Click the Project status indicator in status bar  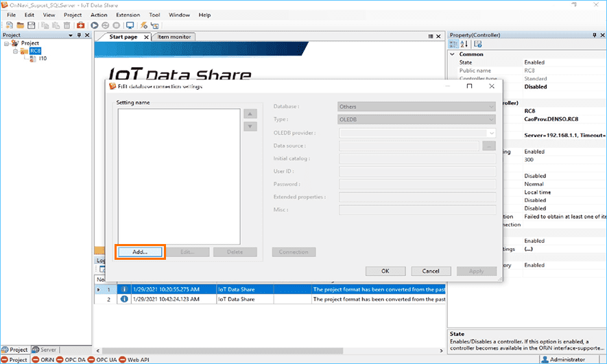point(14,359)
